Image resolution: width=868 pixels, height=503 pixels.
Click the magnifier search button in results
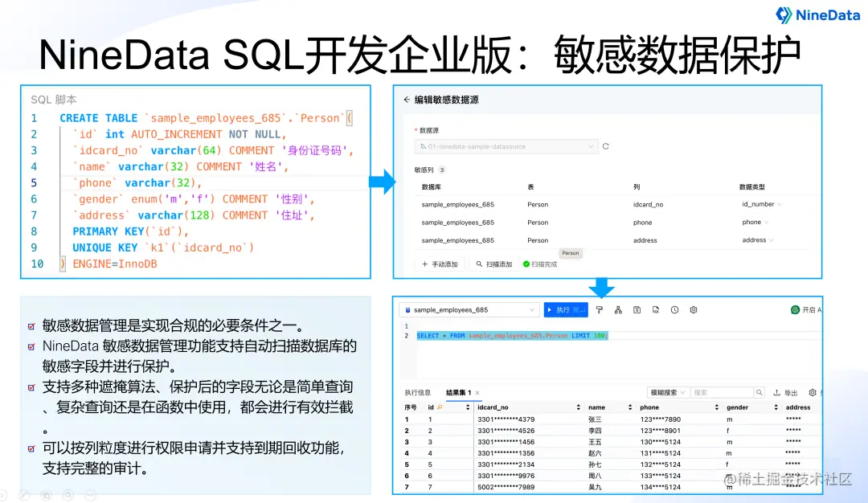[759, 392]
